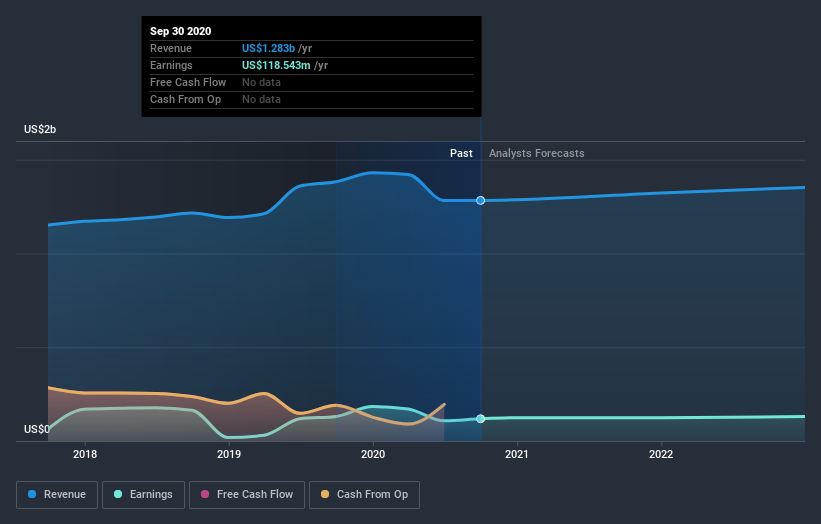821x524 pixels.
Task: Click the US$2b y-axis label
Action: [x=40, y=129]
